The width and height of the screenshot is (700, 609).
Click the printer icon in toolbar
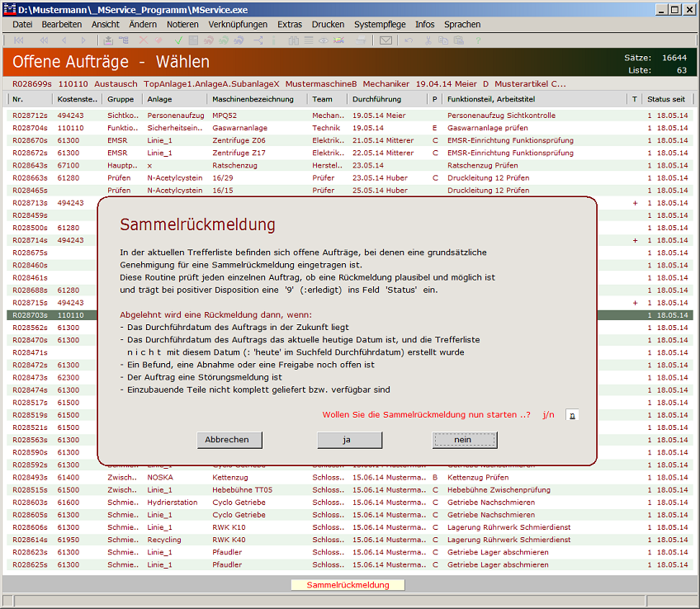click(361, 40)
